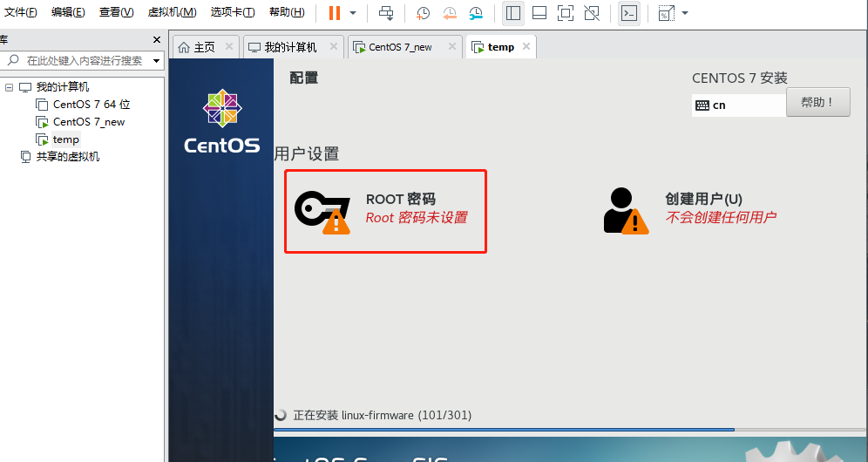Close the CentOS 7_new tab
This screenshot has width=868, height=462.
452,46
